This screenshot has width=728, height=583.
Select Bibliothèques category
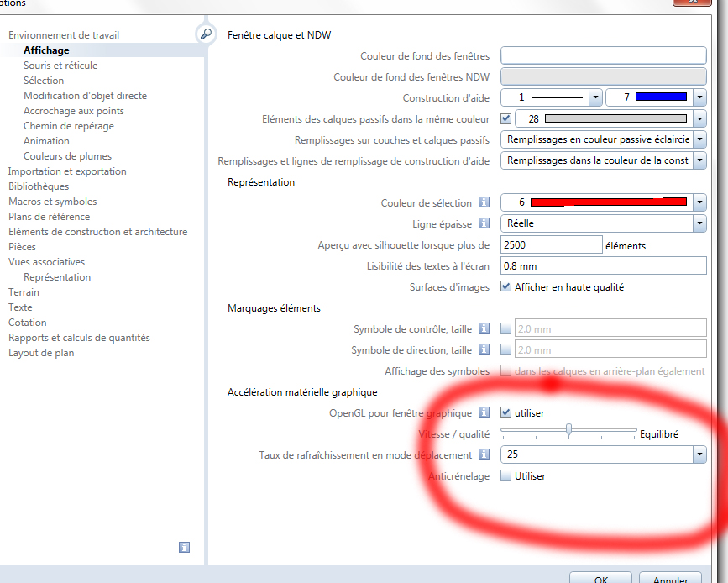pos(39,186)
